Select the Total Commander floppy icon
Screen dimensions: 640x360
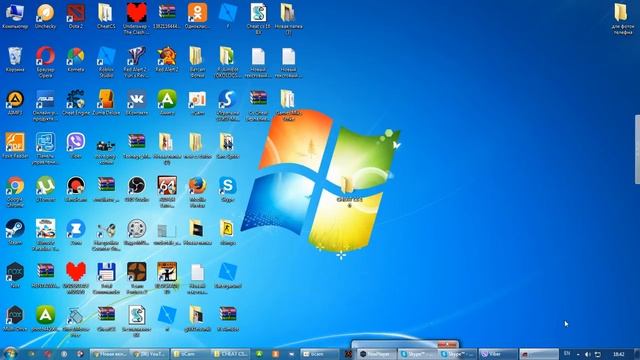(x=106, y=278)
